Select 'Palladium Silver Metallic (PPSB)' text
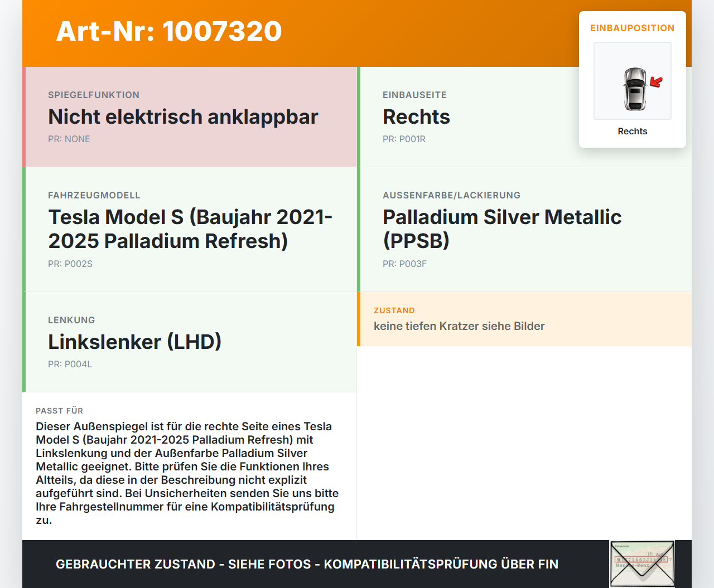This screenshot has width=714, height=588. (502, 229)
